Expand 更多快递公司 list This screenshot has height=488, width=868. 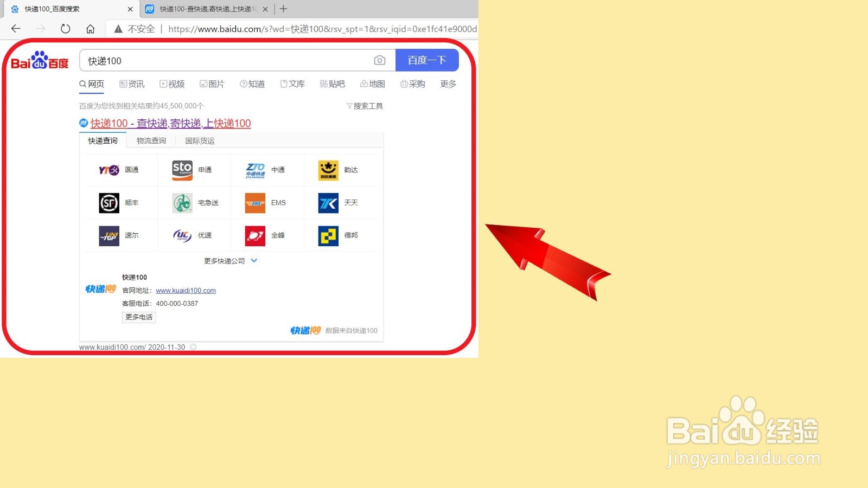click(x=231, y=261)
